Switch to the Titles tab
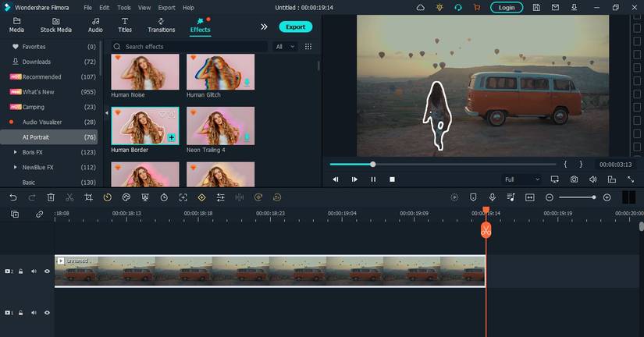 125,25
